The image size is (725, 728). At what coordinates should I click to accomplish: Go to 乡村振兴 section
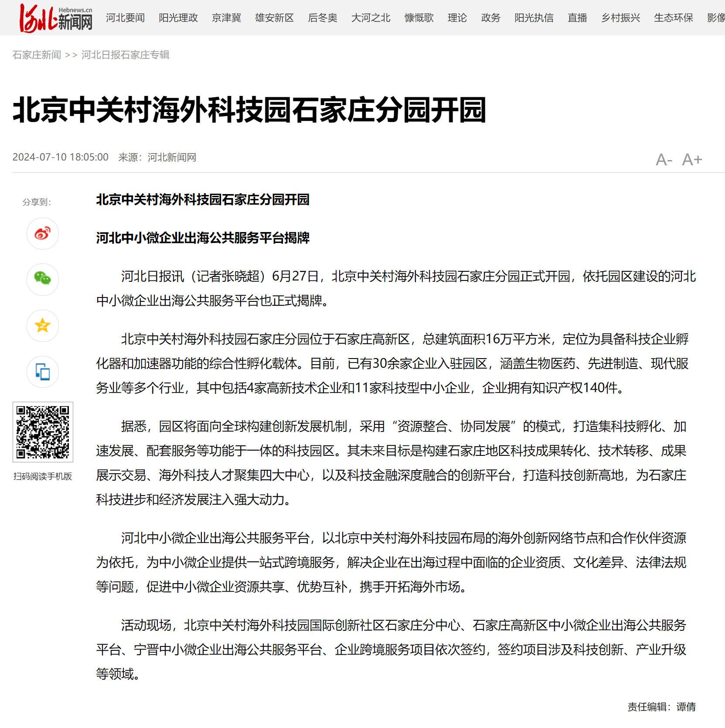(621, 18)
